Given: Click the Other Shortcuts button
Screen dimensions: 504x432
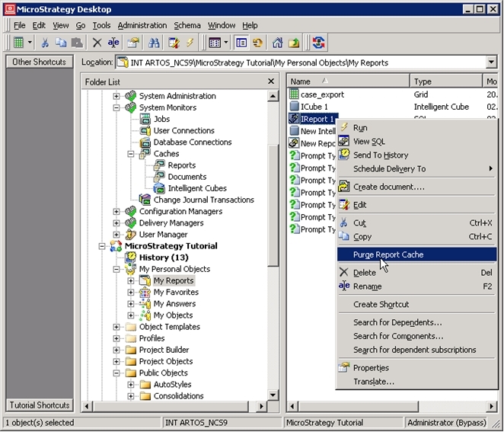Looking at the screenshot, I should [40, 62].
